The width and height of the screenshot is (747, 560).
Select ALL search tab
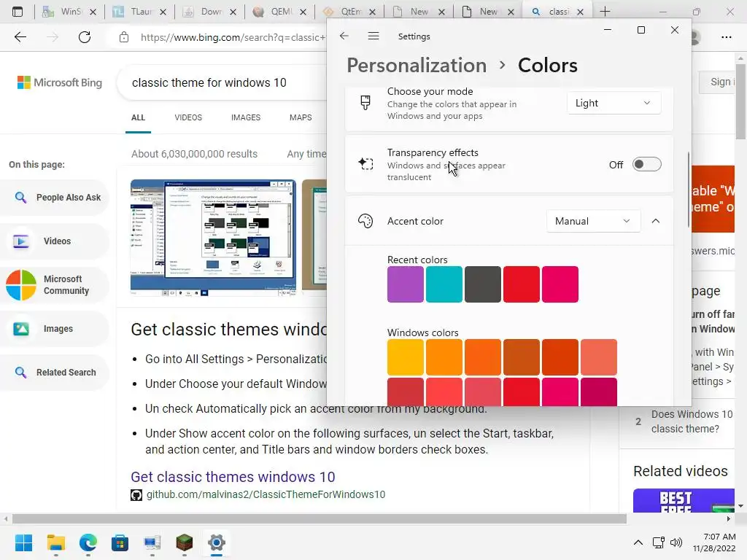pos(138,117)
